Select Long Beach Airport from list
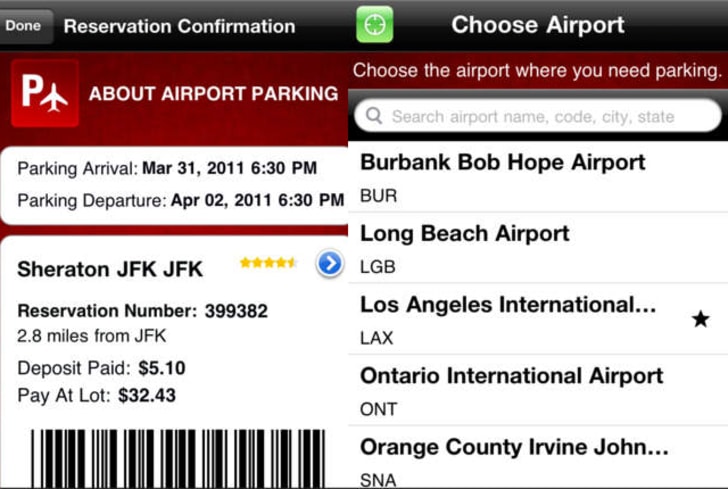Viewport: 728px width, 489px height. pyautogui.click(x=538, y=248)
